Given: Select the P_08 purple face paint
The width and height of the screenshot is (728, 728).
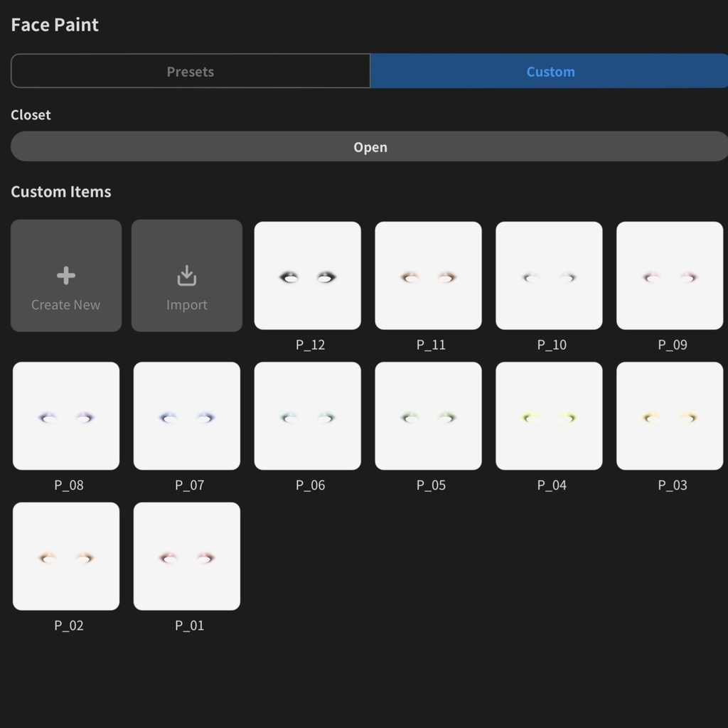Looking at the screenshot, I should 66,416.
